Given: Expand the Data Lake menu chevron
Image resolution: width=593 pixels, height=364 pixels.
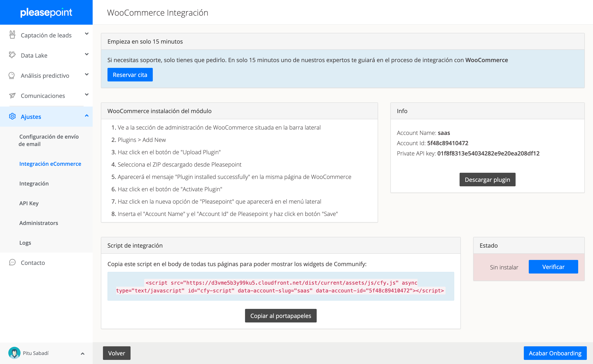Looking at the screenshot, I should point(87,54).
